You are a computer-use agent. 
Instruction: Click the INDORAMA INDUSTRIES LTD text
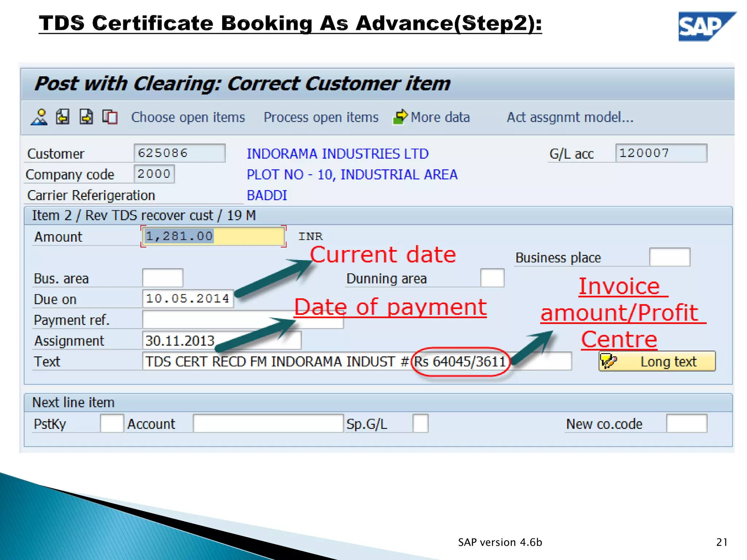[337, 154]
